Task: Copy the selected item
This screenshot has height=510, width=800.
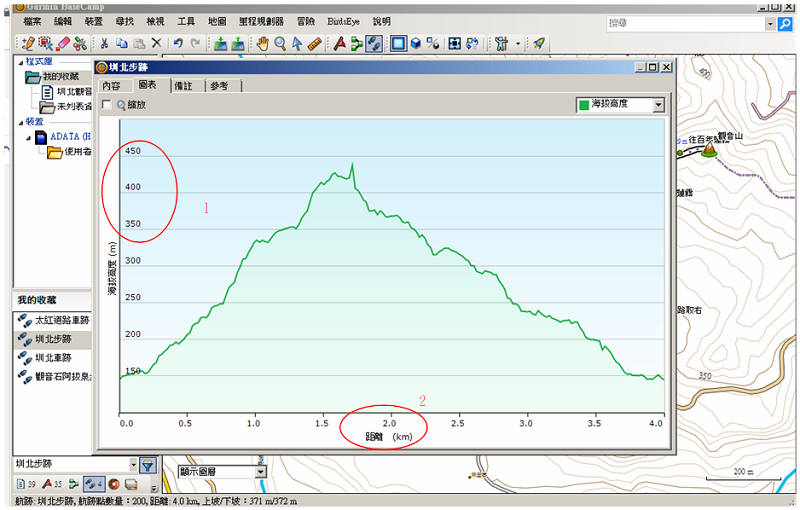Action: click(x=121, y=44)
